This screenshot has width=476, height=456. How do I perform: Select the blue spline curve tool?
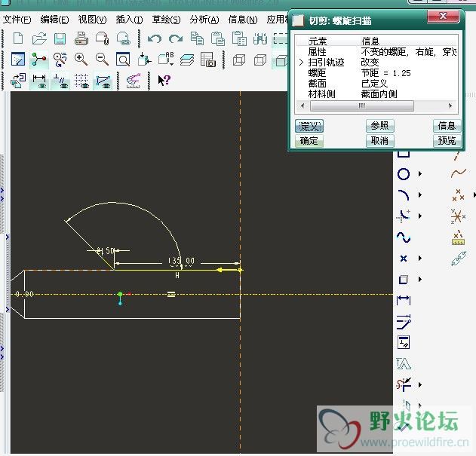coord(404,237)
